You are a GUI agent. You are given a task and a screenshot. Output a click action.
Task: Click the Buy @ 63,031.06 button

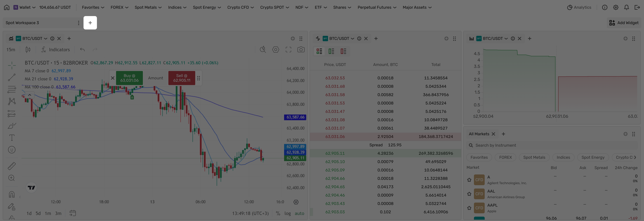coord(129,78)
